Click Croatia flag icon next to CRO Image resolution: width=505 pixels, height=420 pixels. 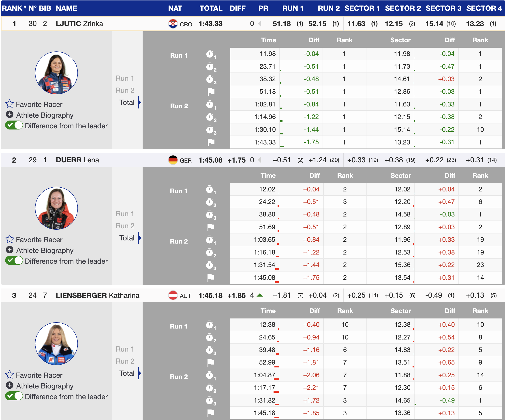pos(173,24)
